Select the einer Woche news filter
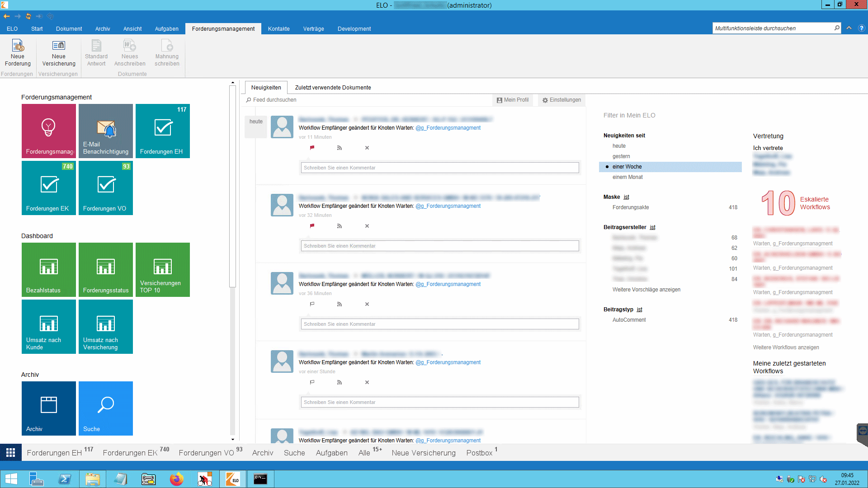868x488 pixels. click(670, 167)
